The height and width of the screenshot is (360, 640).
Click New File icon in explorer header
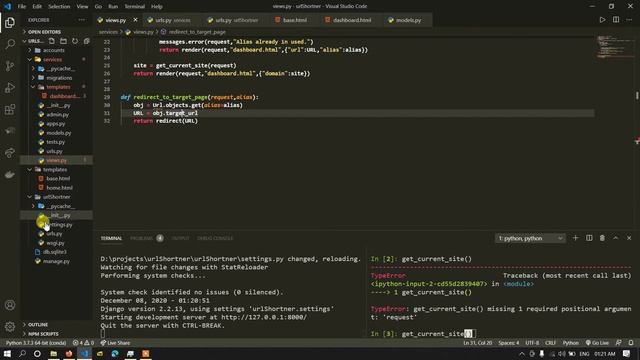coord(51,41)
